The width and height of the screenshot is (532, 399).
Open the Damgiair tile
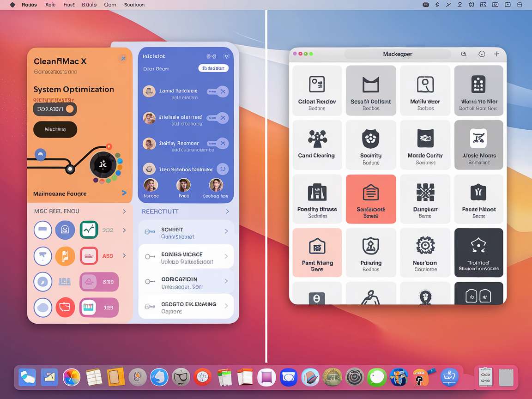425,199
